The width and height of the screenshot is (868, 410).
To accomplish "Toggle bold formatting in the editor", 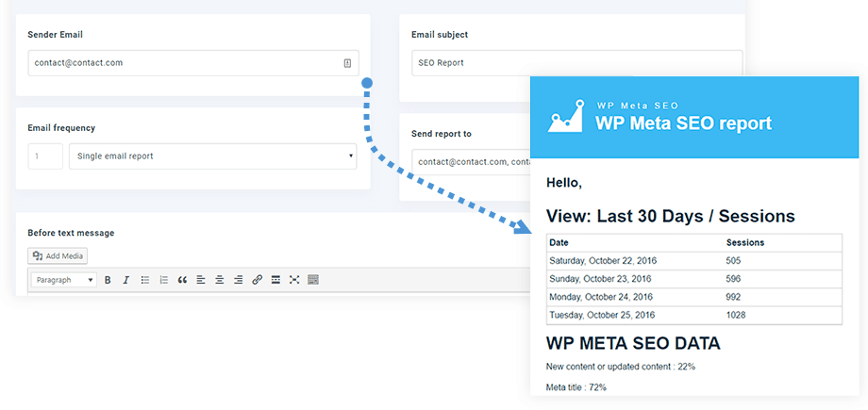I will pos(108,280).
